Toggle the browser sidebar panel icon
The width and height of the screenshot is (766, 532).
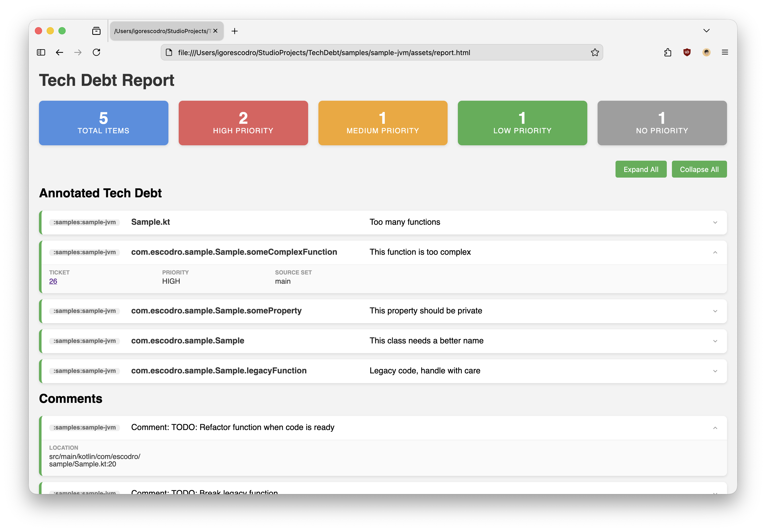(x=41, y=52)
